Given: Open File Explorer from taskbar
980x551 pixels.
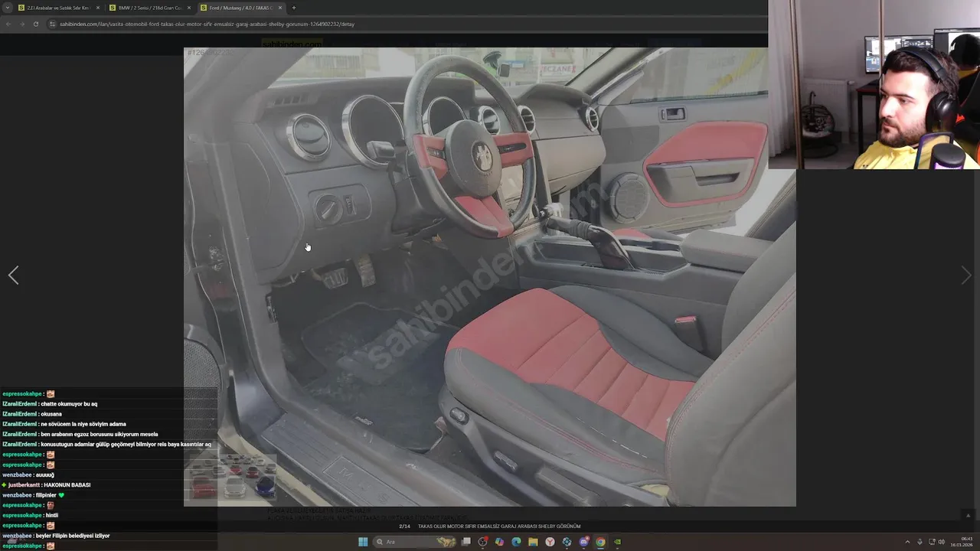Looking at the screenshot, I should pyautogui.click(x=533, y=542).
